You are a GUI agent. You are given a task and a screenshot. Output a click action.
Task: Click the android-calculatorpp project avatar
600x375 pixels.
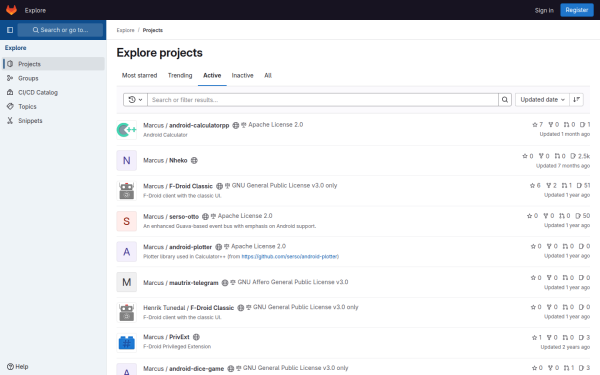click(127, 130)
